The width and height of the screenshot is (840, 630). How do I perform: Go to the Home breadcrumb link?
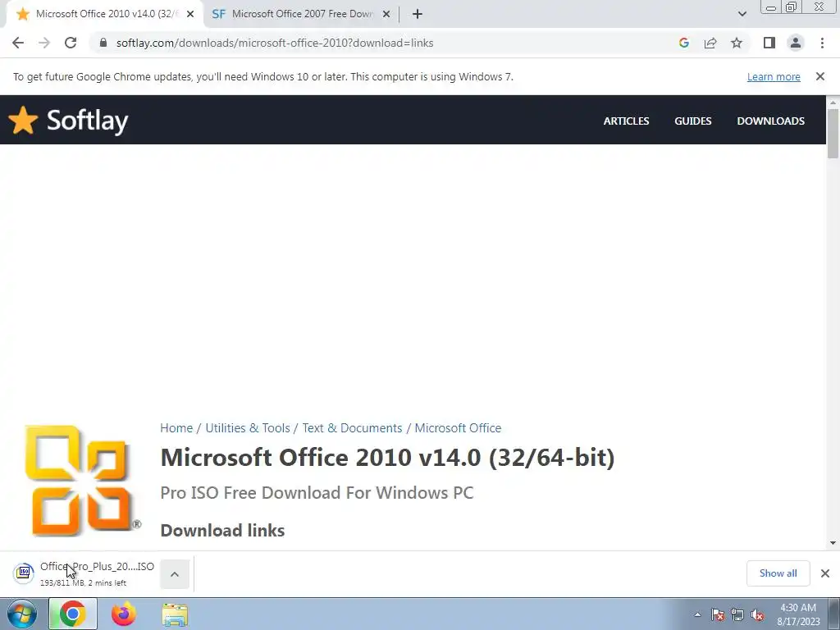(176, 428)
